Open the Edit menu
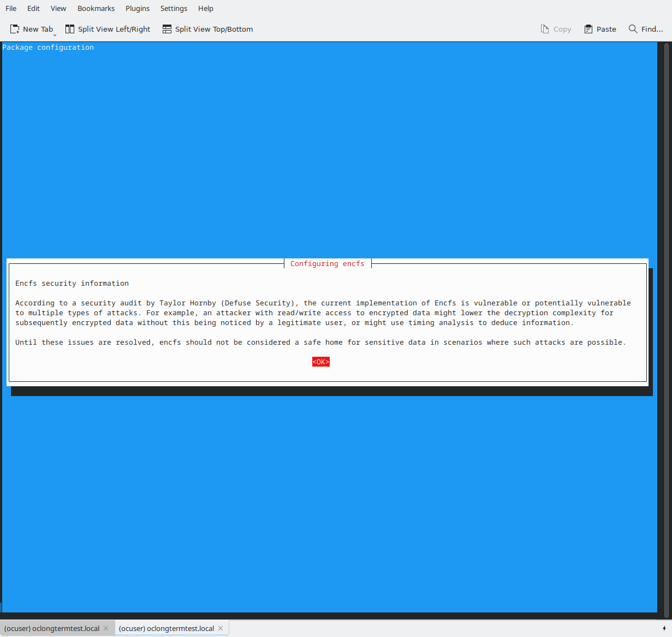 coord(33,8)
